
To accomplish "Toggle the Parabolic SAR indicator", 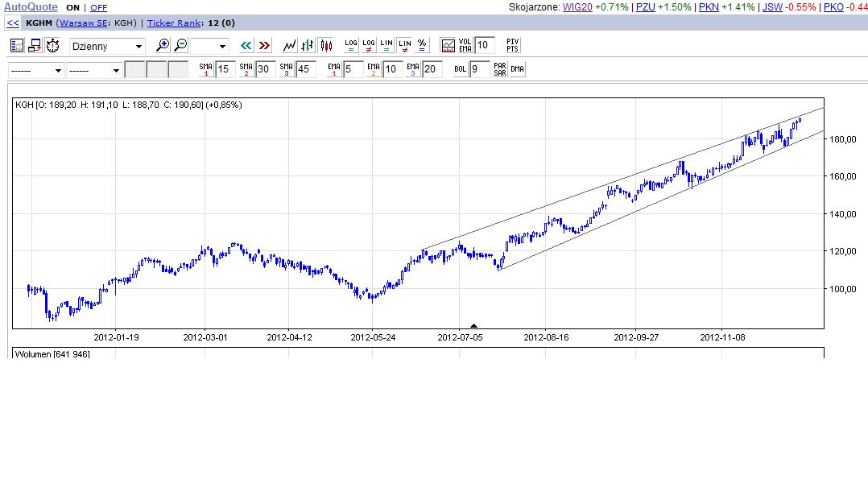I will click(499, 69).
